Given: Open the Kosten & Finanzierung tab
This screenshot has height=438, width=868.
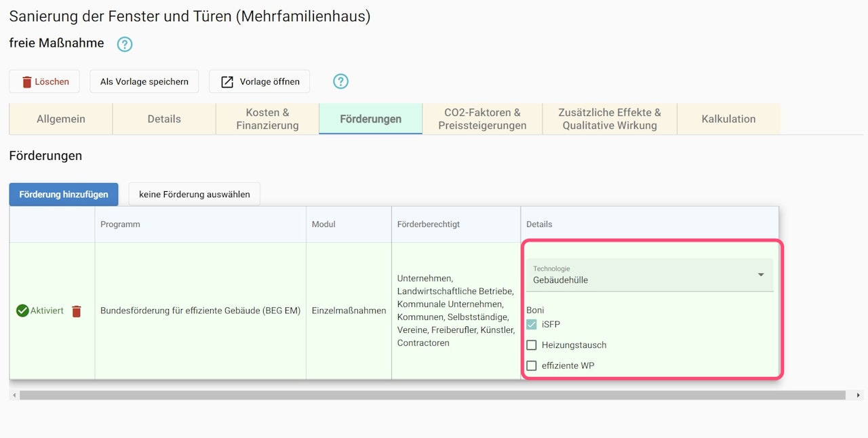Looking at the screenshot, I should point(267,119).
